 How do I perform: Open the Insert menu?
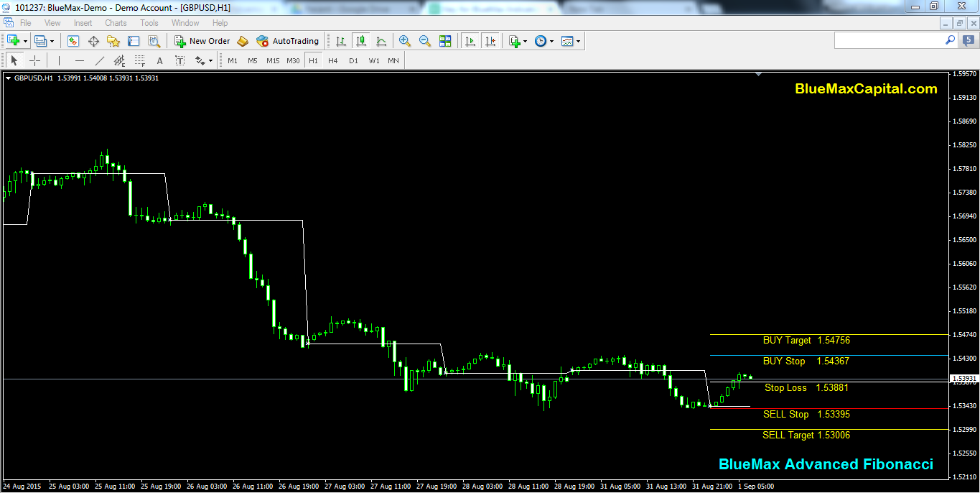[83, 23]
